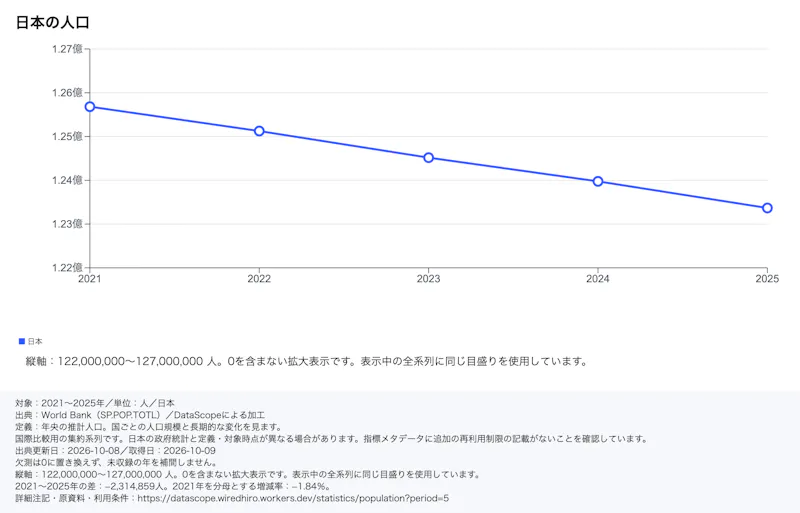
Task: Click the 2023 x-axis year label
Action: point(429,279)
